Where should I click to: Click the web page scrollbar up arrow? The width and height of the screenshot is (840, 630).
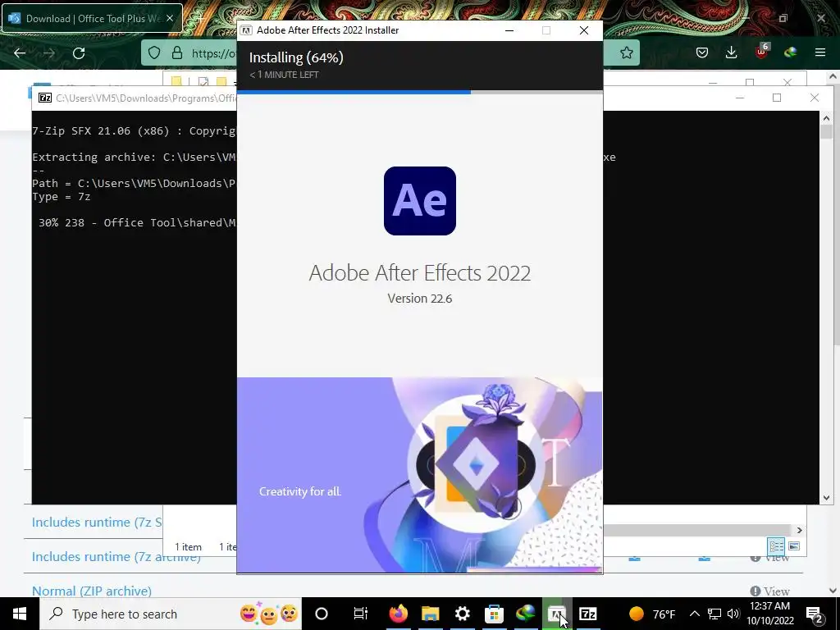[x=833, y=76]
